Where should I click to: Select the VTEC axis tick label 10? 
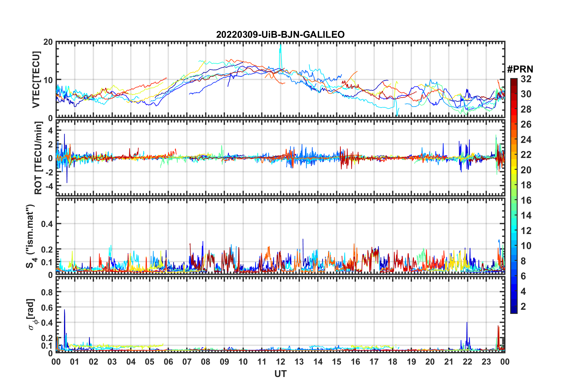[x=48, y=80]
